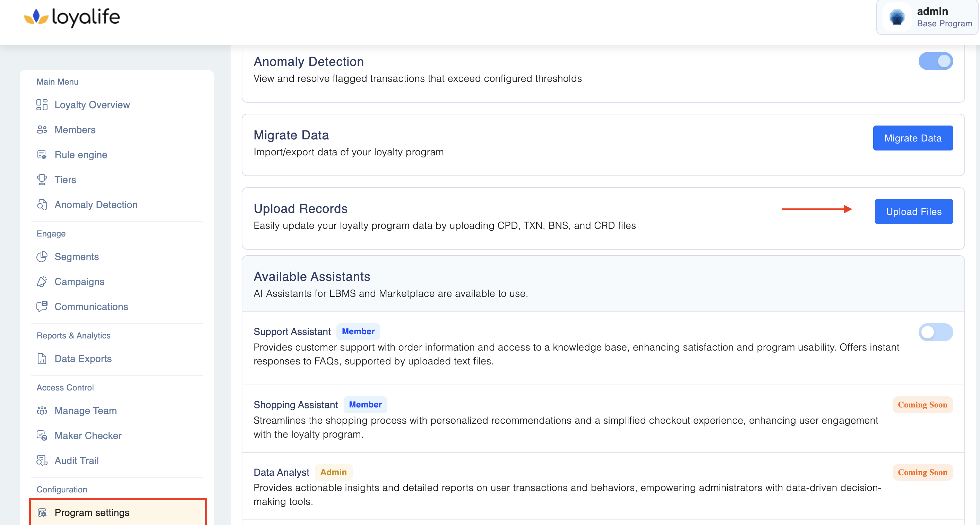Click the loyalife logo
Screen dimensions: 980x525
(72, 17)
